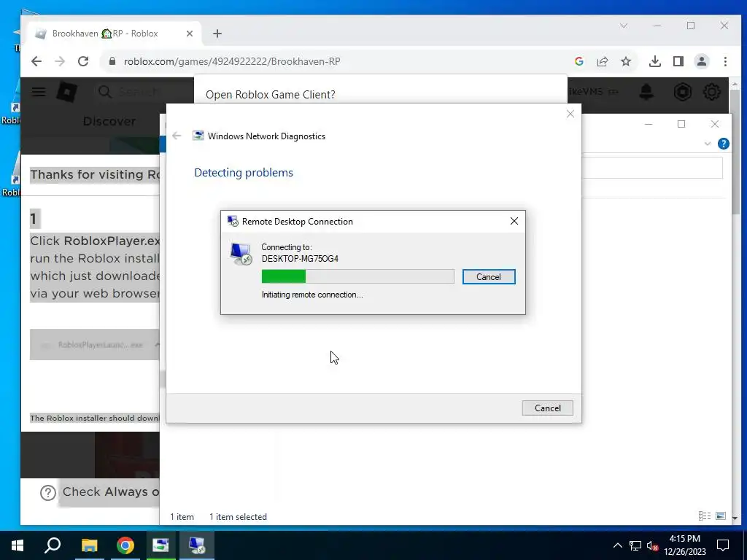Image resolution: width=747 pixels, height=560 pixels.
Task: Open the Chrome profile menu
Action: (702, 61)
